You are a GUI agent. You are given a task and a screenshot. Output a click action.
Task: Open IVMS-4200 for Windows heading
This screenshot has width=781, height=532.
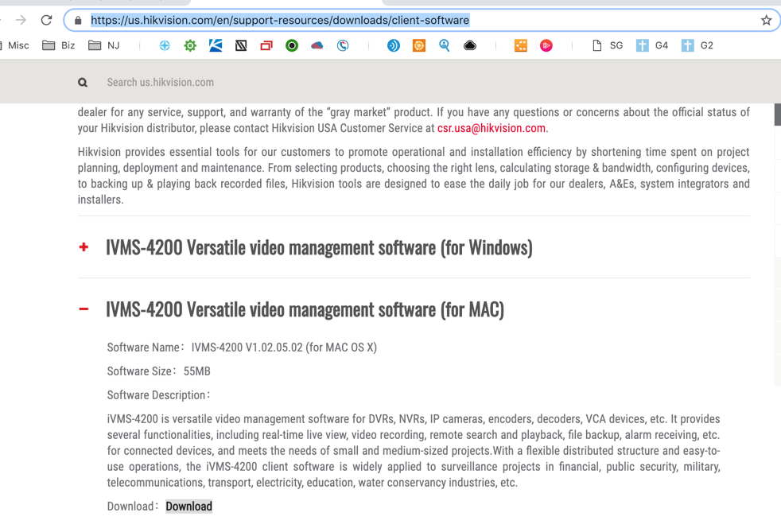point(319,247)
